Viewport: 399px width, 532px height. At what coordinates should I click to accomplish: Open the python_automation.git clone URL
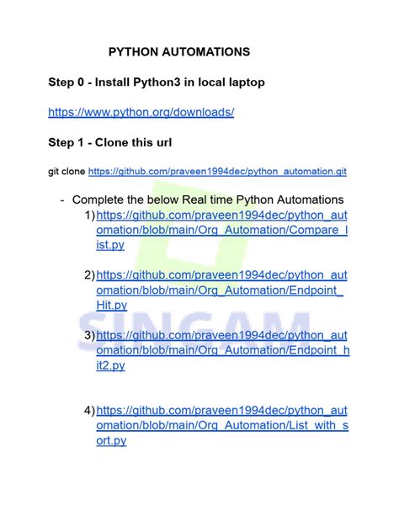pyautogui.click(x=217, y=172)
